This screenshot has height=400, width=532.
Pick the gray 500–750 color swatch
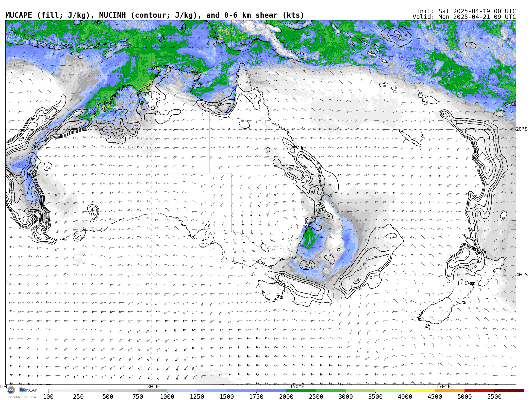point(123,391)
